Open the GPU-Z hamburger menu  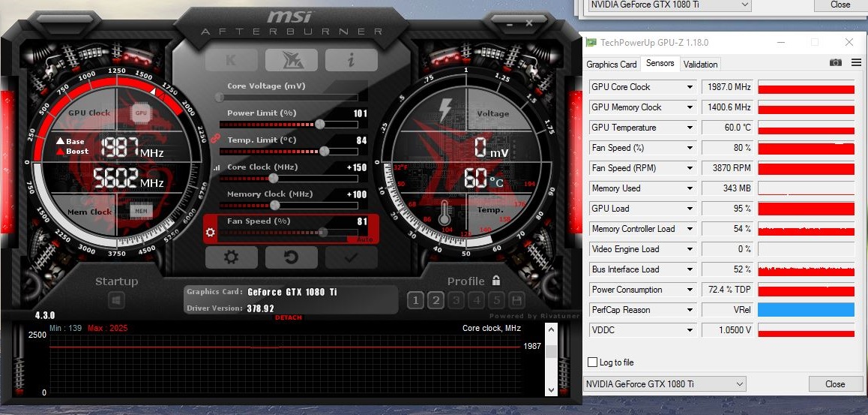(x=856, y=62)
